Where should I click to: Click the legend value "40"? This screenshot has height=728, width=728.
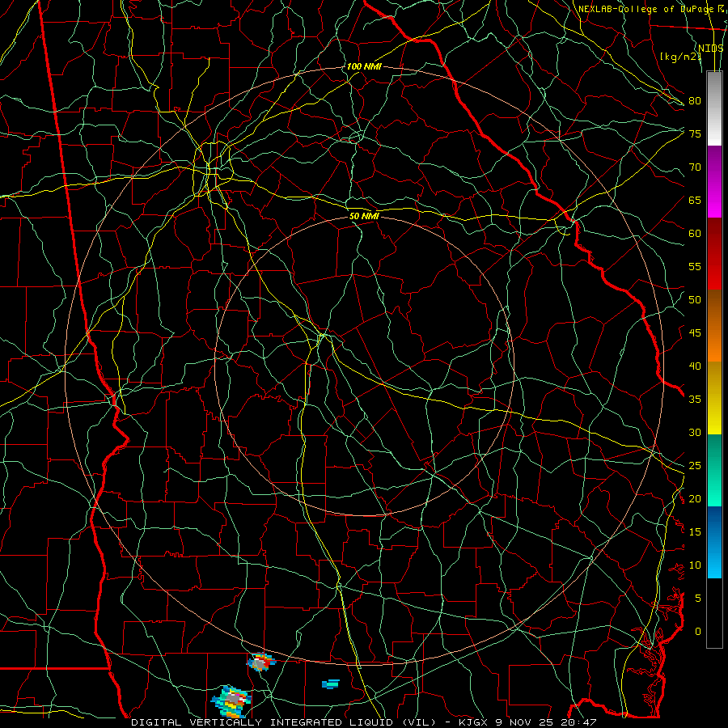pyautogui.click(x=695, y=366)
